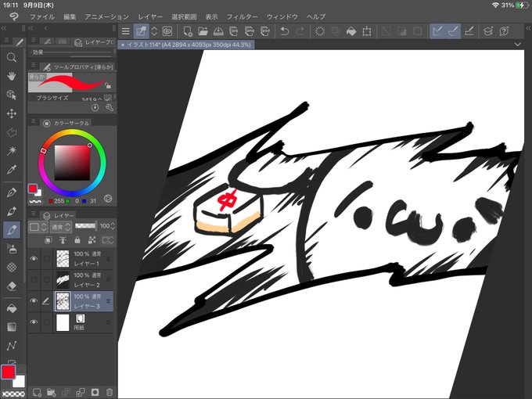532x399 pixels.
Task: Open the 通常 blending mode dropdown
Action: [x=61, y=226]
